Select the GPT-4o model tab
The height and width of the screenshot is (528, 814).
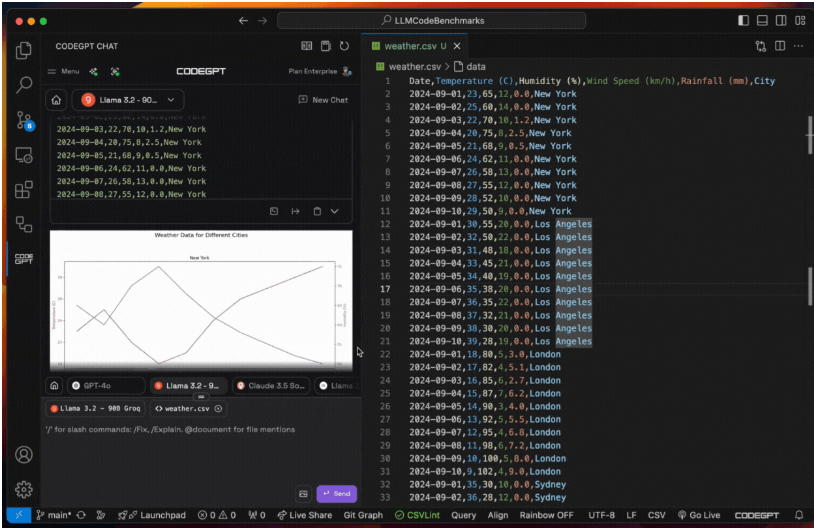click(x=105, y=386)
